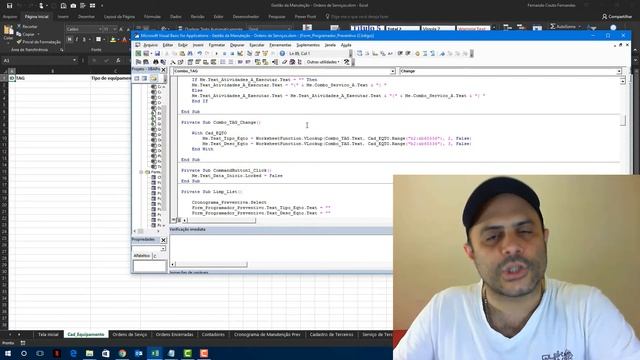Switch to the Ordens de Serviço sheet tab
The width and height of the screenshot is (640, 360).
click(x=130, y=334)
